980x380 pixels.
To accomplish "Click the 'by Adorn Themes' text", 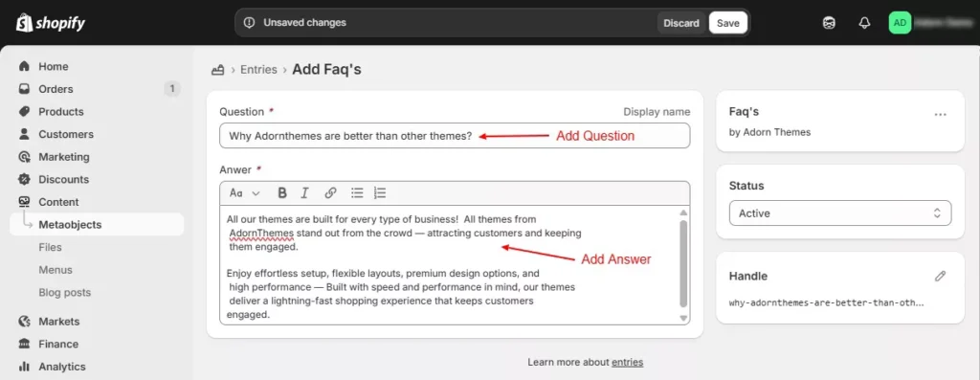I will point(769,132).
